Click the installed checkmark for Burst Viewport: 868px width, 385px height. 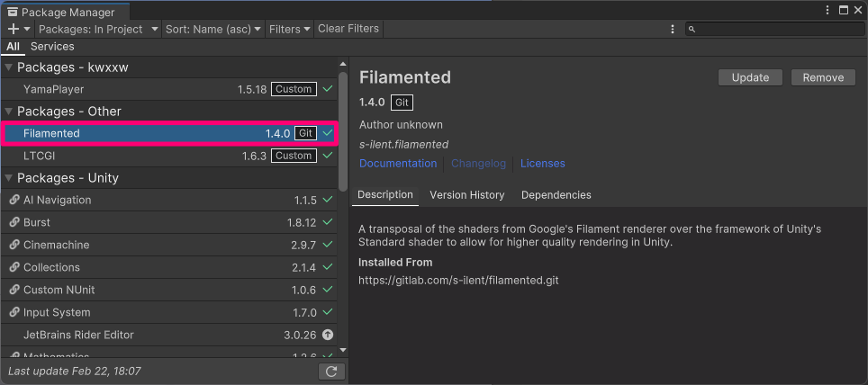(x=328, y=222)
